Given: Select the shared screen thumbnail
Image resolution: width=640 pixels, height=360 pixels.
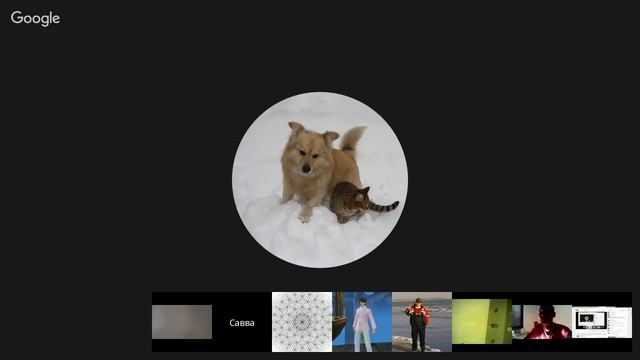Looking at the screenshot, I should [x=602, y=322].
